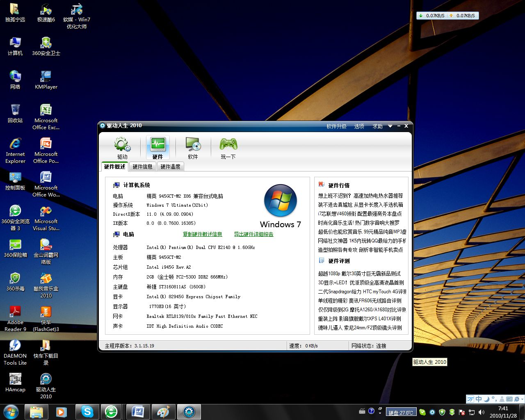
Task: Open review link 超越1080p 戴尔30英寸巨无霸新品测试
Action: click(x=359, y=274)
